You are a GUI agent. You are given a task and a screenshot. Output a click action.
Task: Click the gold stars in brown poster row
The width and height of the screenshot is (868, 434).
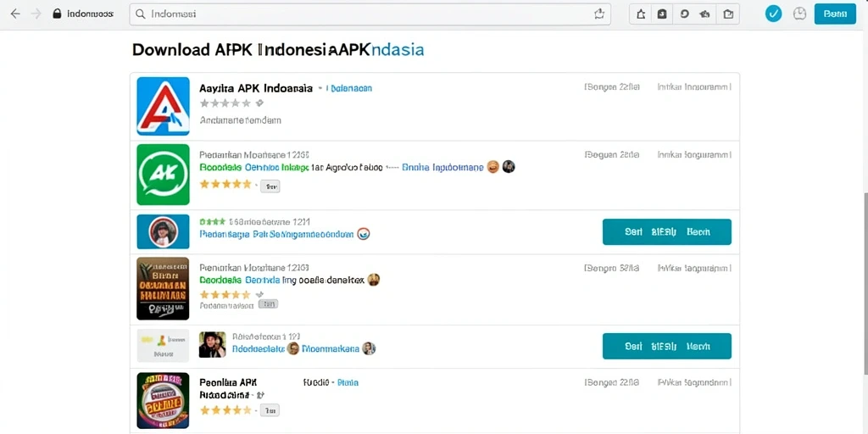(x=225, y=294)
